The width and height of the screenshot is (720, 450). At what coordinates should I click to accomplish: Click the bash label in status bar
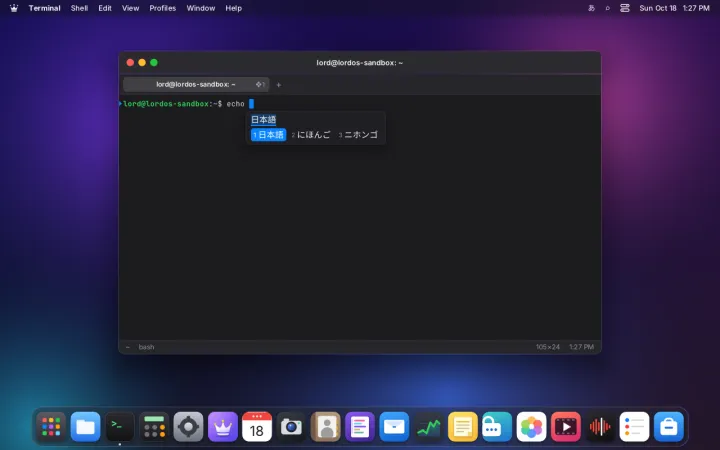(x=146, y=347)
